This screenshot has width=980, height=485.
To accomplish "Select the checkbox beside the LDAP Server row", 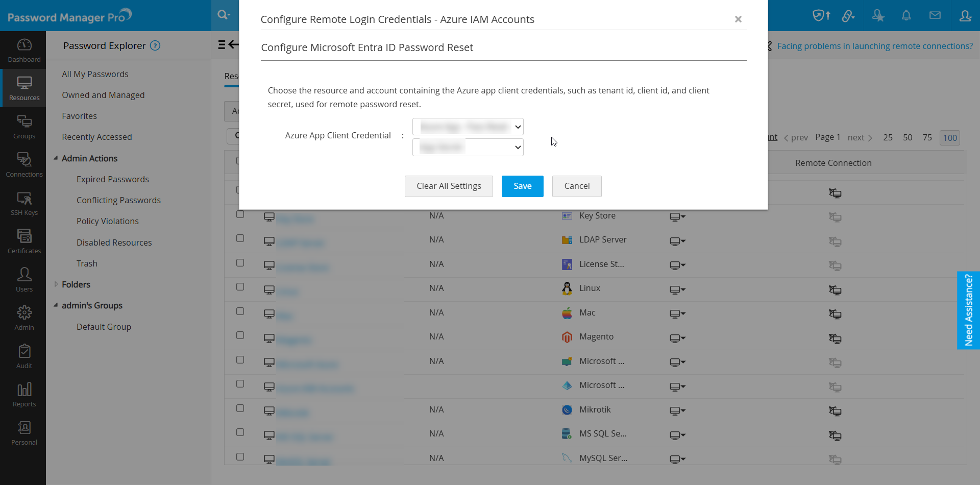I will tap(240, 238).
